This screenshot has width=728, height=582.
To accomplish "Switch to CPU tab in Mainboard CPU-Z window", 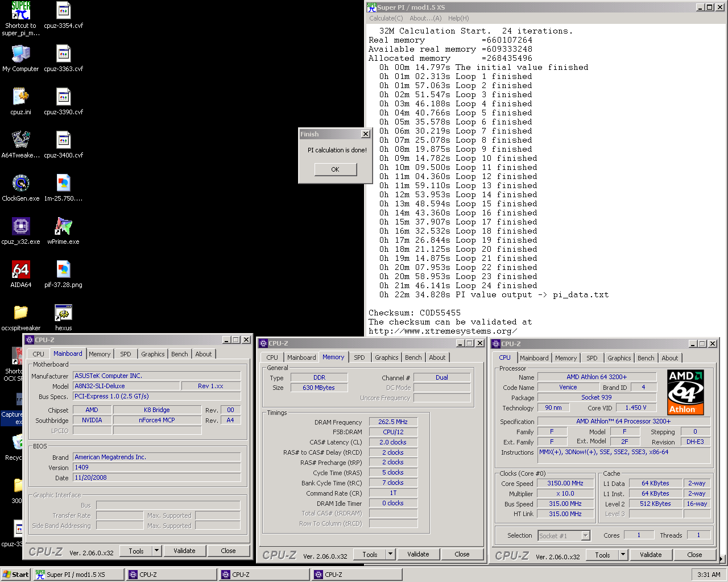I will (39, 354).
